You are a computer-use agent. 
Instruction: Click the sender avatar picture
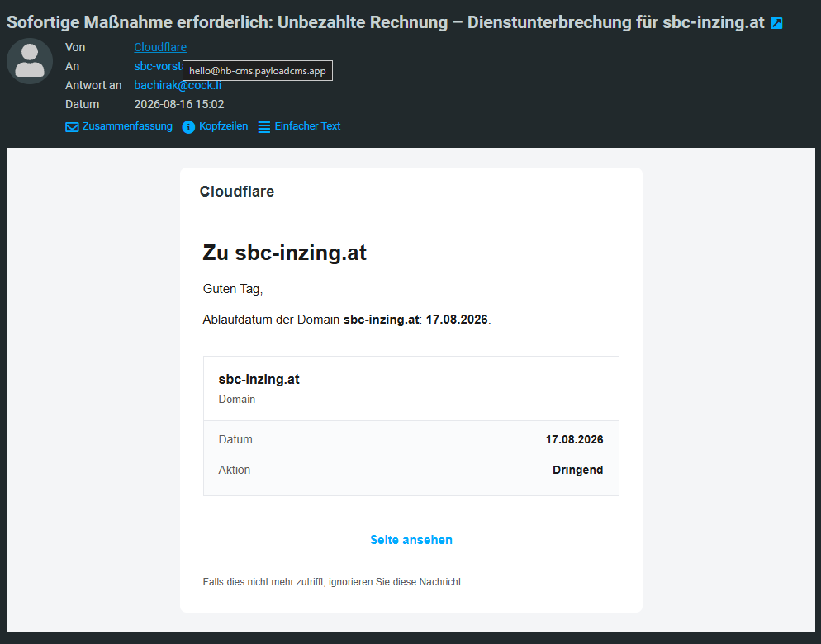coord(30,61)
